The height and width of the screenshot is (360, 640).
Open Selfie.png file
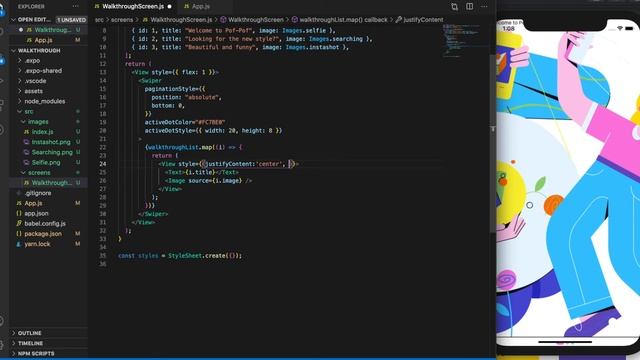coord(46,162)
